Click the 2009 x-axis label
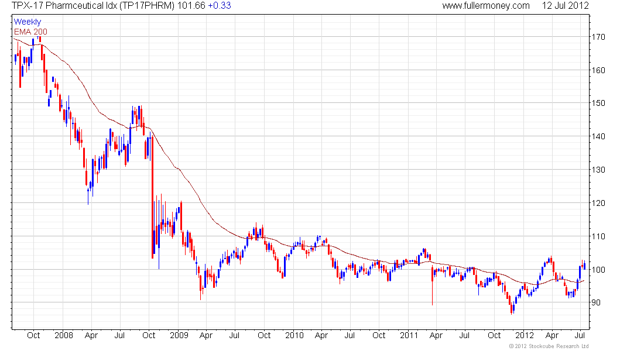The image size is (644, 351). (179, 335)
